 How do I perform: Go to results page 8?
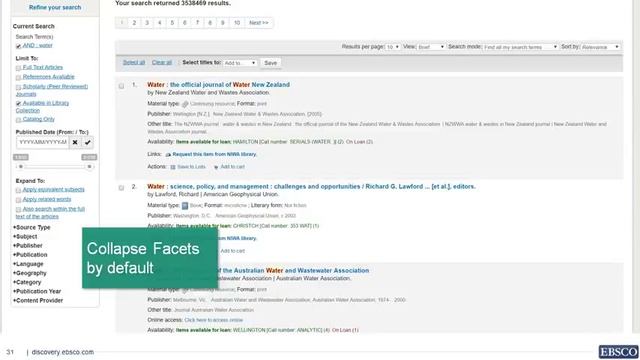[x=210, y=23]
